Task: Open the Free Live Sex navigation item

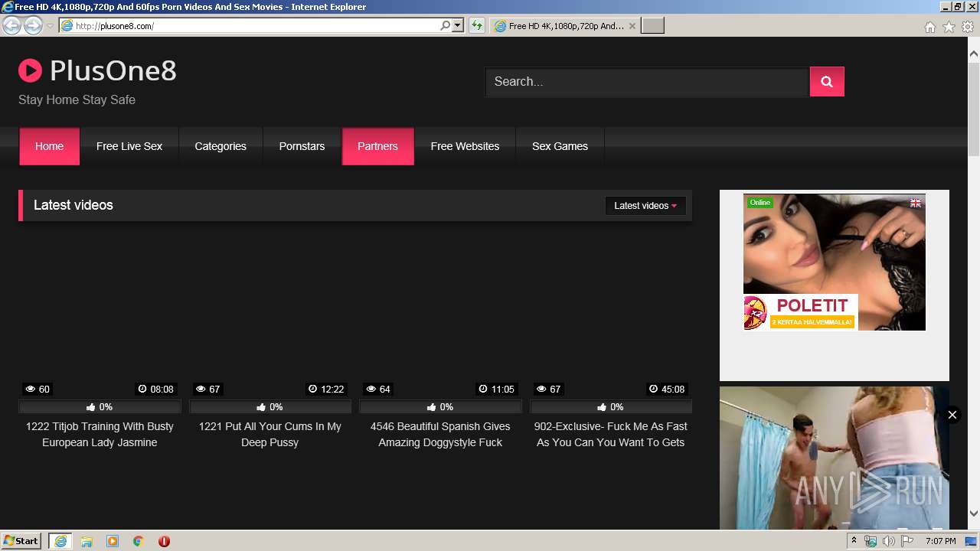Action: pyautogui.click(x=129, y=146)
